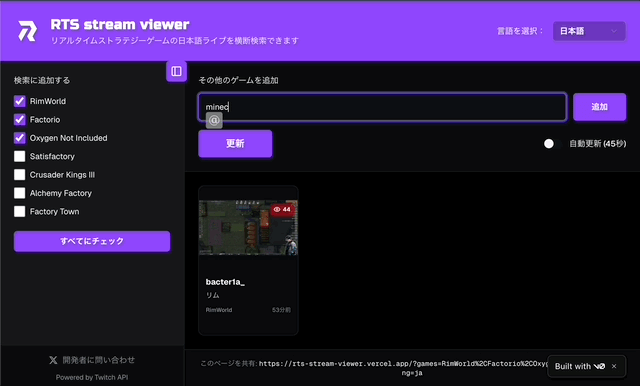Check the Factory Town checkbox

(x=20, y=211)
